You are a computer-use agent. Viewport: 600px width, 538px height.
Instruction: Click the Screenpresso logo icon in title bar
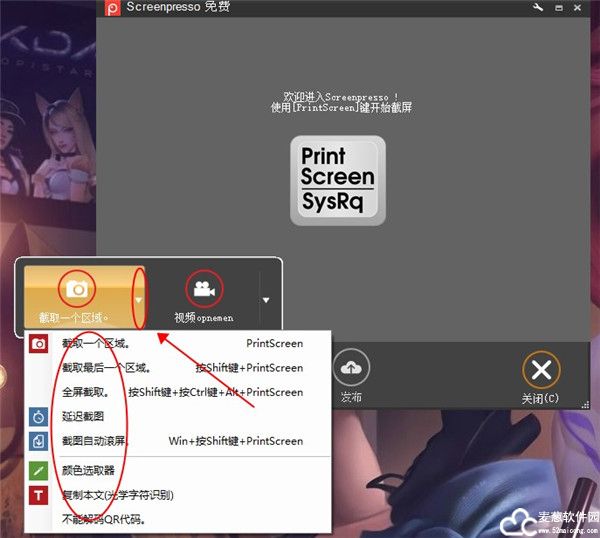[x=112, y=8]
